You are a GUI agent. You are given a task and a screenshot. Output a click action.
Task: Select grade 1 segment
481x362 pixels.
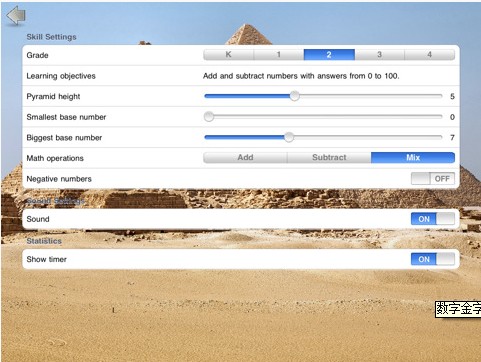pyautogui.click(x=279, y=55)
